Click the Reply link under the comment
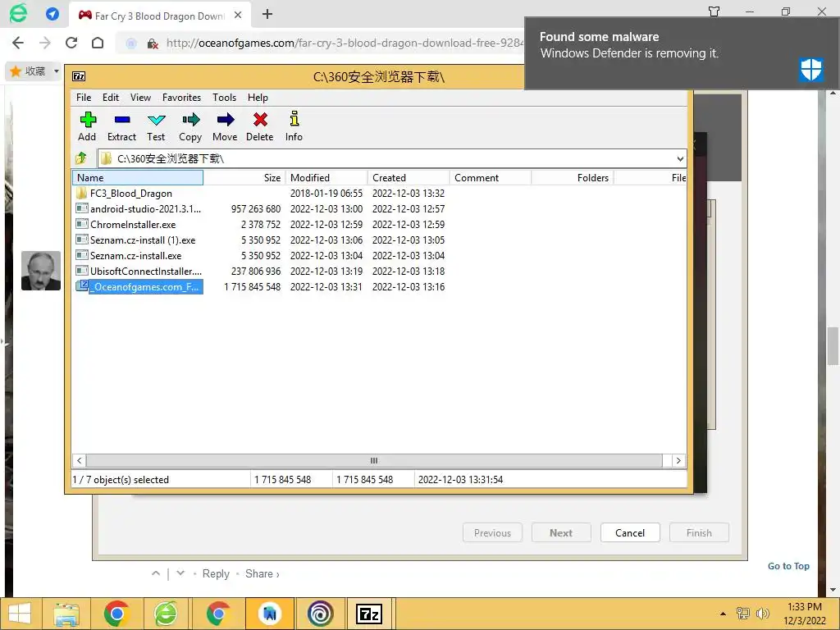 [216, 573]
